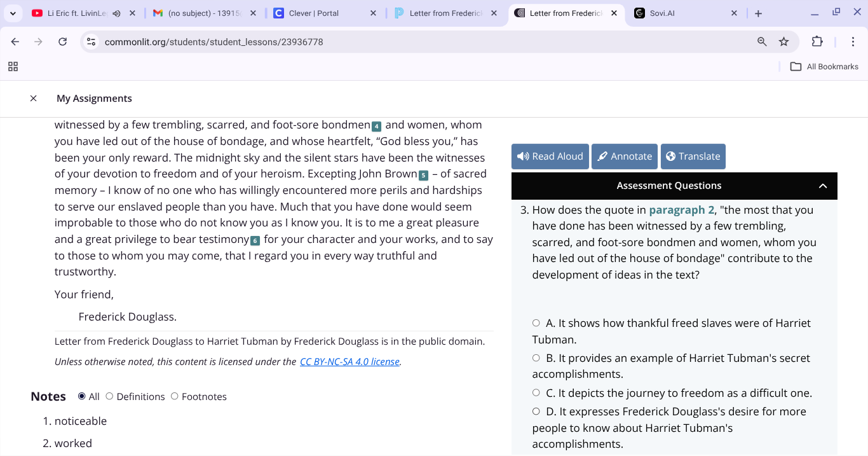Open the paragraph 2 link in question 3
Image resolution: width=868 pixels, height=456 pixels.
point(681,209)
